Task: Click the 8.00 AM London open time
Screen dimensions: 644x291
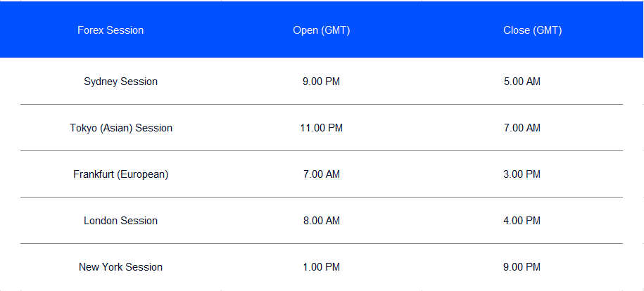Action: pos(321,221)
